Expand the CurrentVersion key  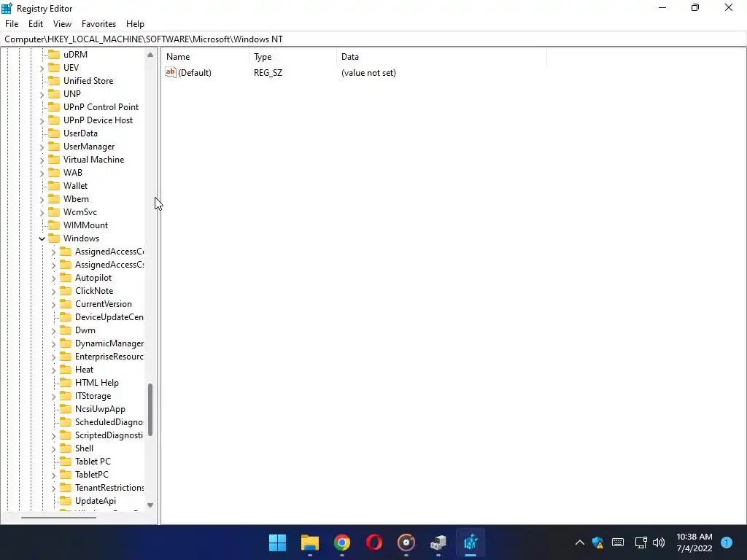[x=53, y=304]
